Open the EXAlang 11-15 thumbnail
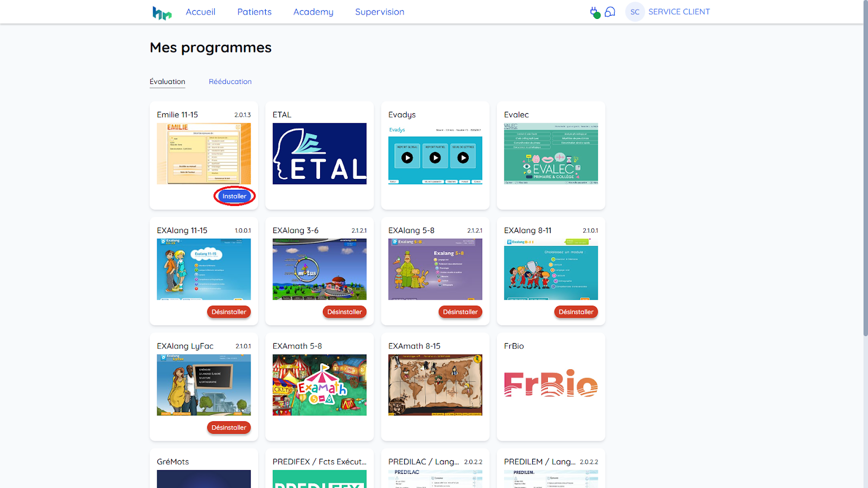The width and height of the screenshot is (868, 488). [204, 269]
